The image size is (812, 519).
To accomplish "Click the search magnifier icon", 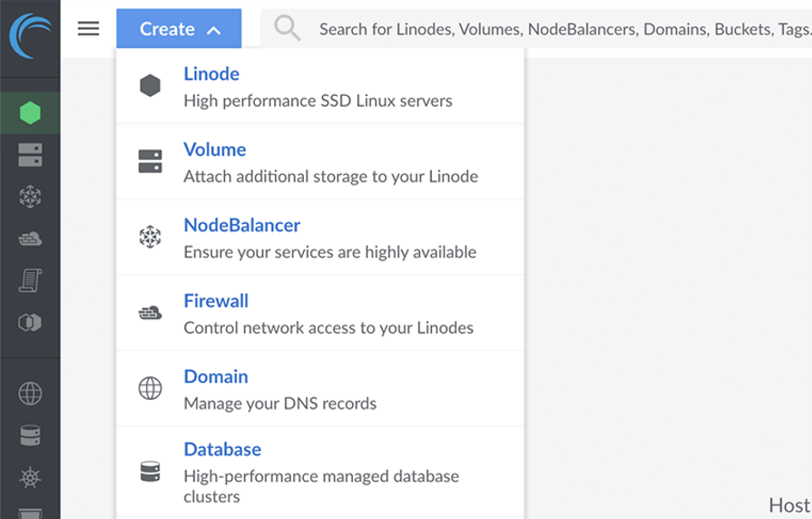I will pos(287,28).
